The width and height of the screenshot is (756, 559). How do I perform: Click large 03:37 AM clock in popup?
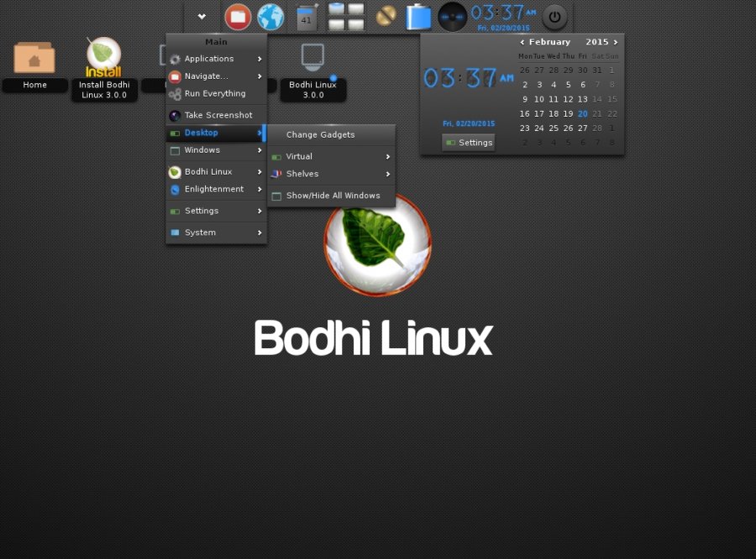pyautogui.click(x=469, y=78)
